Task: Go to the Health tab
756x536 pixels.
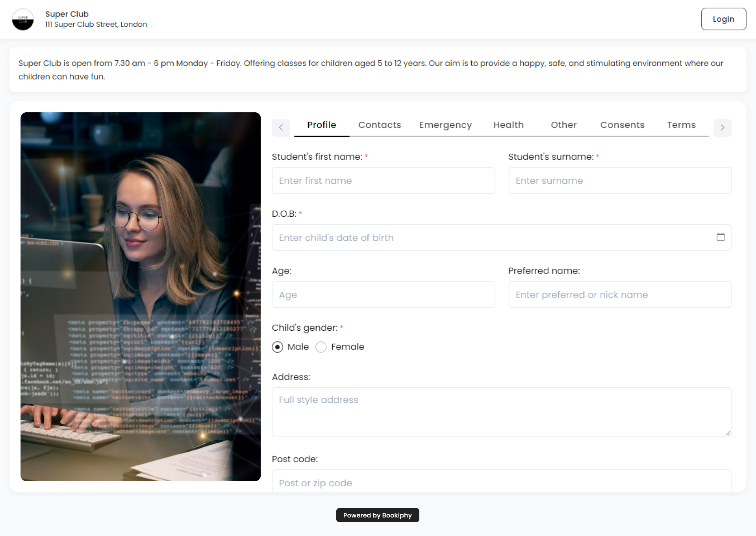Action: pos(508,125)
